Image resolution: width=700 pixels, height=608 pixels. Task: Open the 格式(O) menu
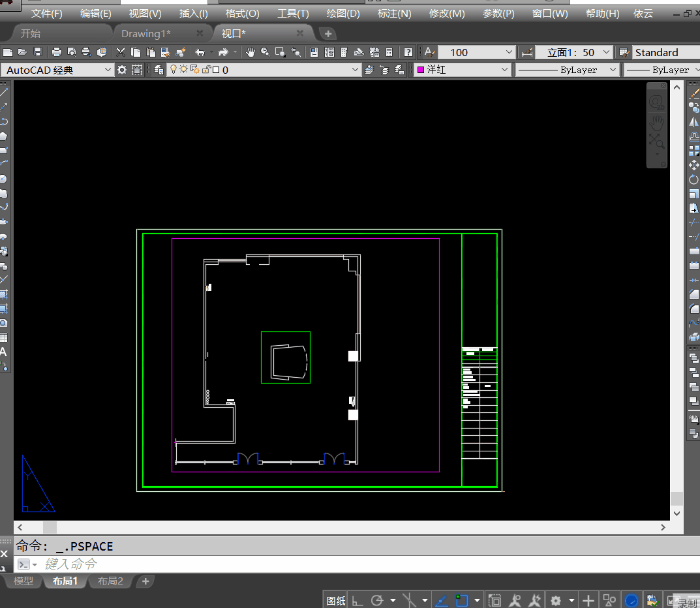click(x=242, y=14)
